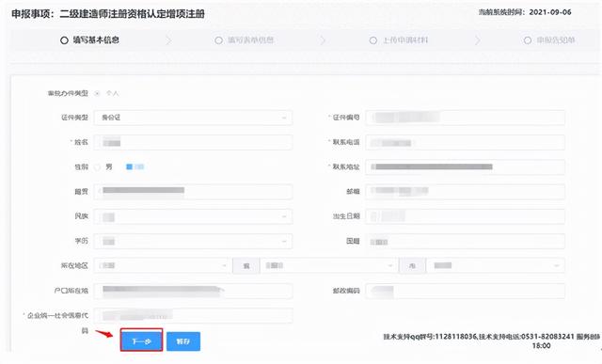The width and height of the screenshot is (602, 364).
Task: Click the 下一步 (next step) button
Action: [141, 340]
